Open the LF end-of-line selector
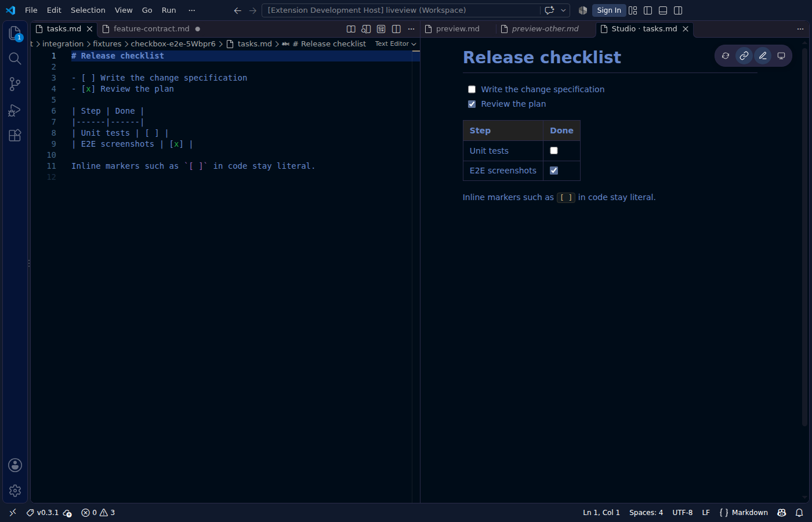 [706, 513]
